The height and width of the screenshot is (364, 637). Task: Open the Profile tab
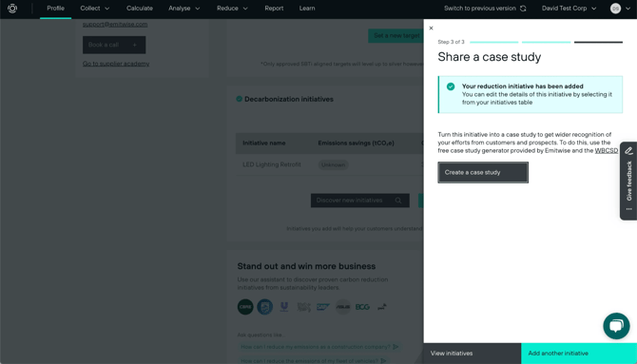point(56,9)
